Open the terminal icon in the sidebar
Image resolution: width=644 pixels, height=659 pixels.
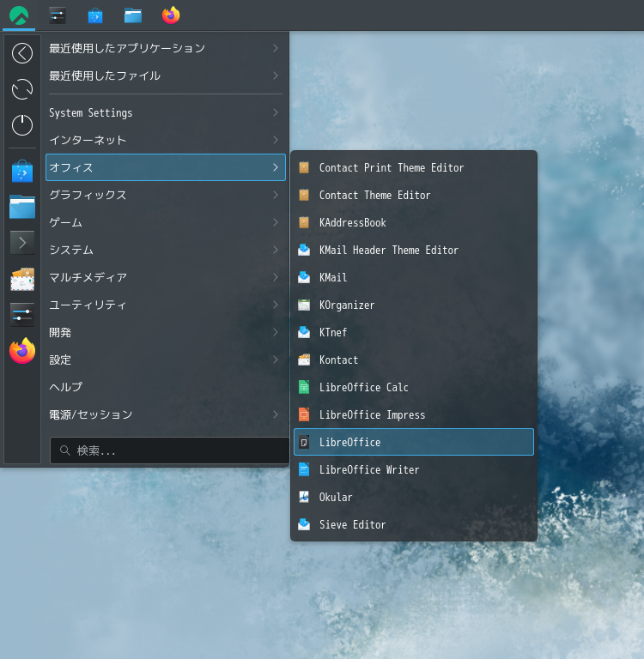coord(22,243)
